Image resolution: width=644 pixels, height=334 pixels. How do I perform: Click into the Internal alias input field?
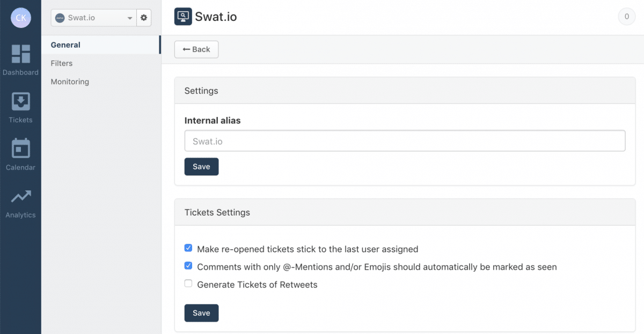point(405,141)
